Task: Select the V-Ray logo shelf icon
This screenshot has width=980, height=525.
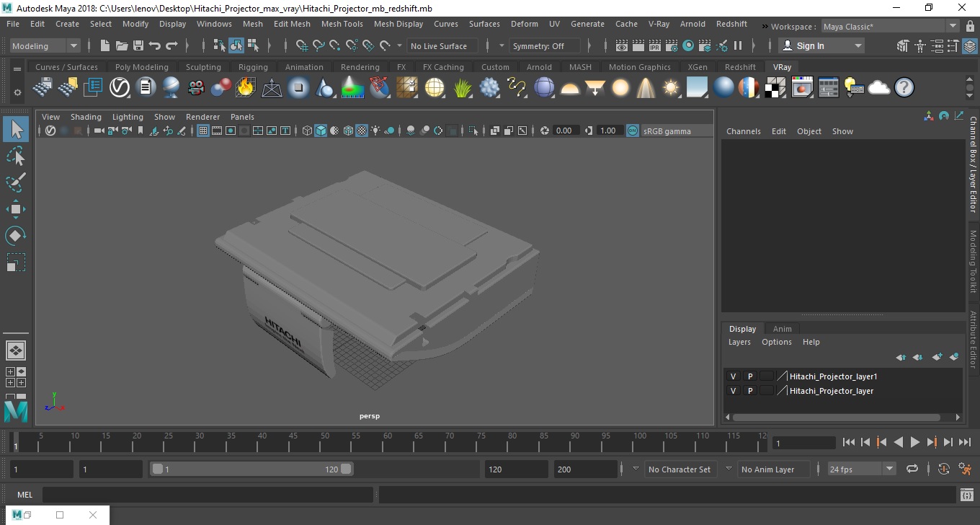Action: [120, 88]
